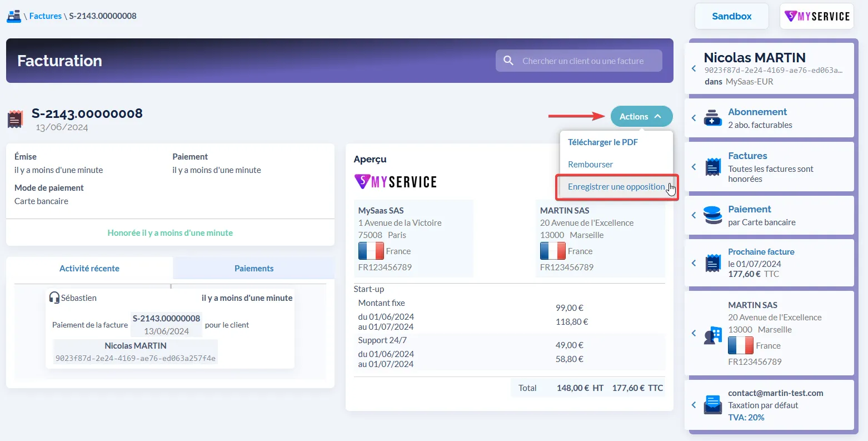This screenshot has height=441, width=868.
Task: Click the Nicolas MARTIN name in sidebar header
Action: (755, 57)
